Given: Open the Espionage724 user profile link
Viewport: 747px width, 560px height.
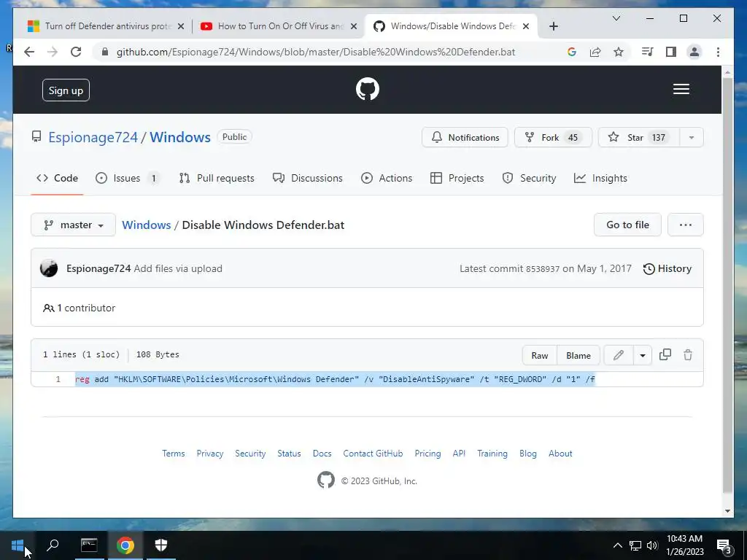Looking at the screenshot, I should click(93, 137).
